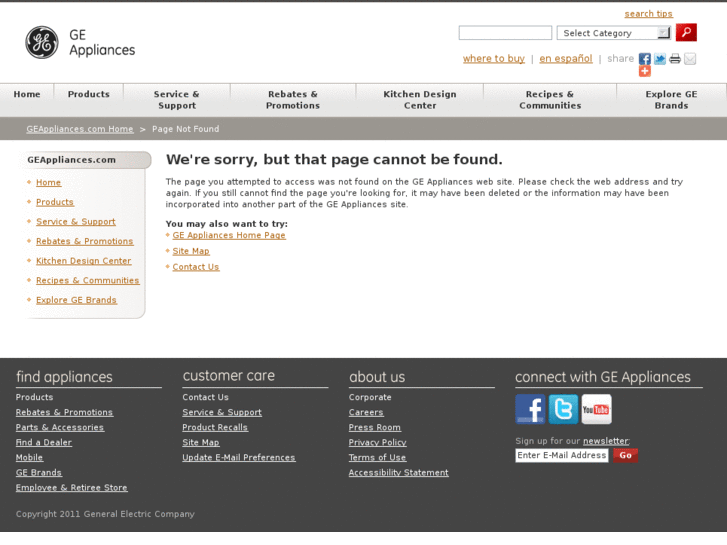The width and height of the screenshot is (727, 545).
Task: Open the Select Category dropdown
Action: [614, 33]
